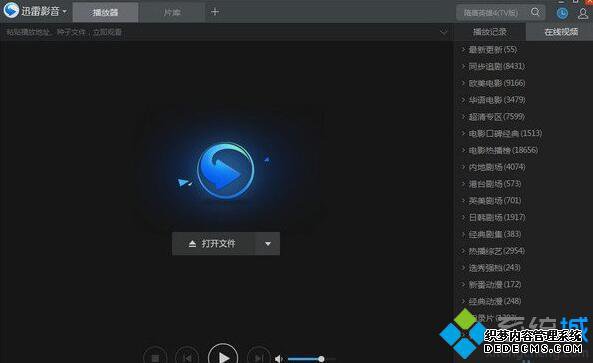Skip to the previous track
The height and width of the screenshot is (363, 593).
click(x=187, y=357)
